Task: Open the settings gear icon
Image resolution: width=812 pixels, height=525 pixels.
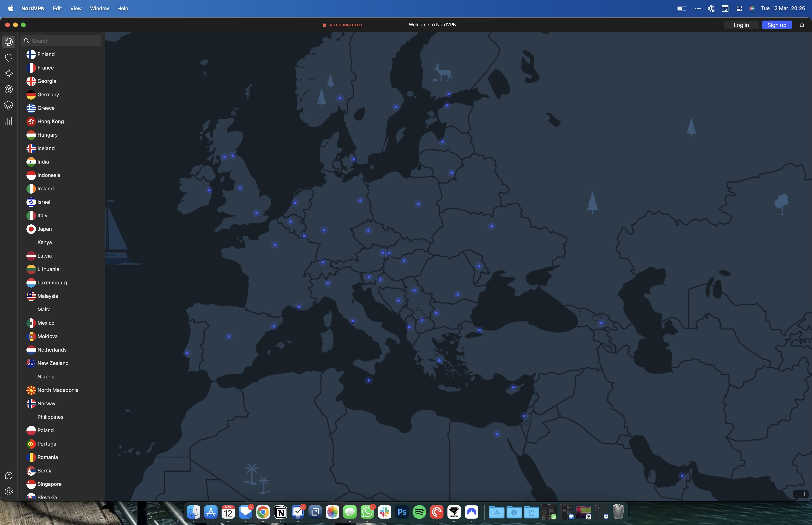Action: [x=9, y=491]
